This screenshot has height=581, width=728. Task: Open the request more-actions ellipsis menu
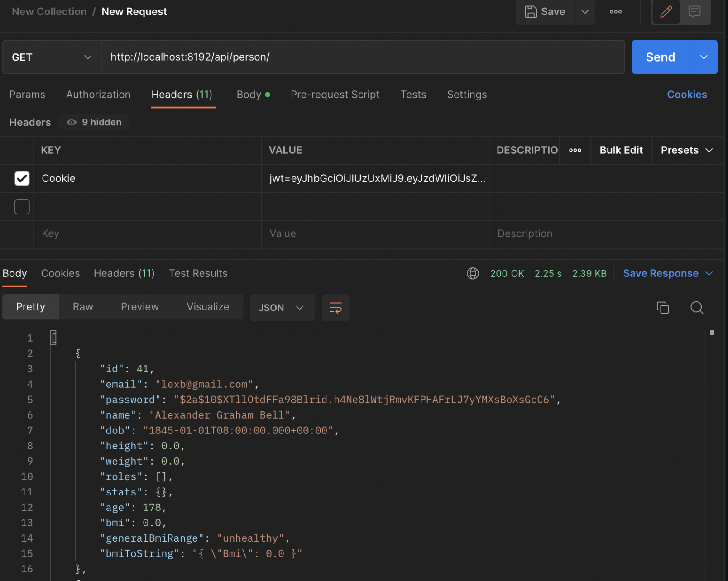pyautogui.click(x=616, y=12)
